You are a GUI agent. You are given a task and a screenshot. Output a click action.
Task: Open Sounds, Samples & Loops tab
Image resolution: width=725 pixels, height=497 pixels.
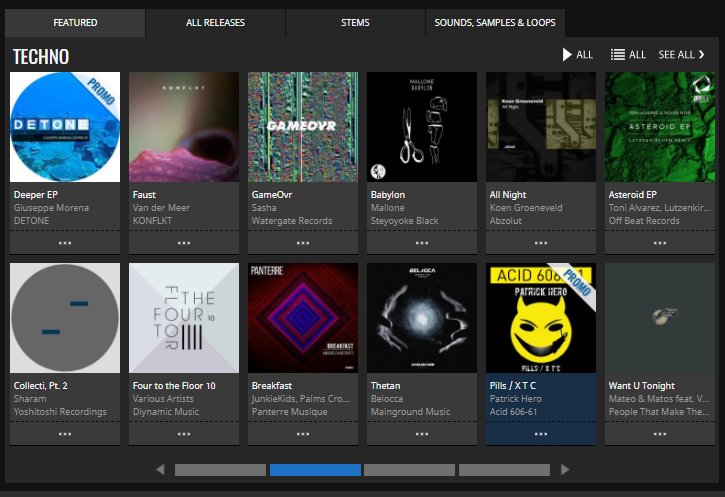(x=495, y=23)
